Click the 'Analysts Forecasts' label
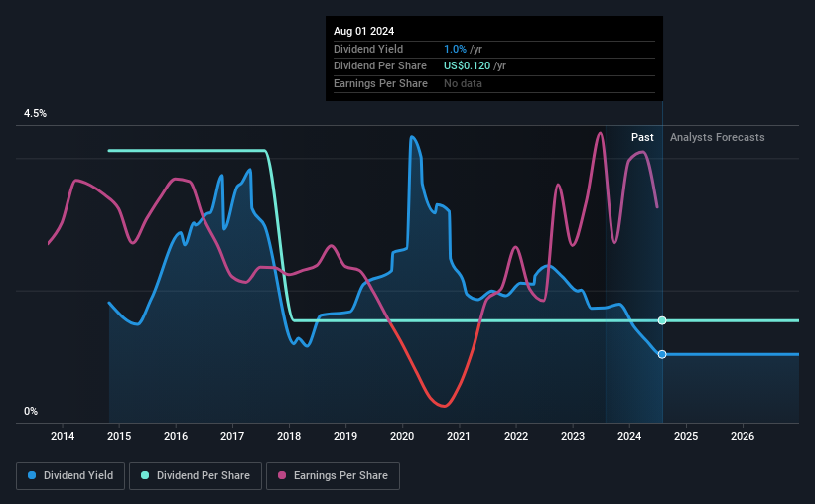The image size is (815, 504). coord(717,137)
